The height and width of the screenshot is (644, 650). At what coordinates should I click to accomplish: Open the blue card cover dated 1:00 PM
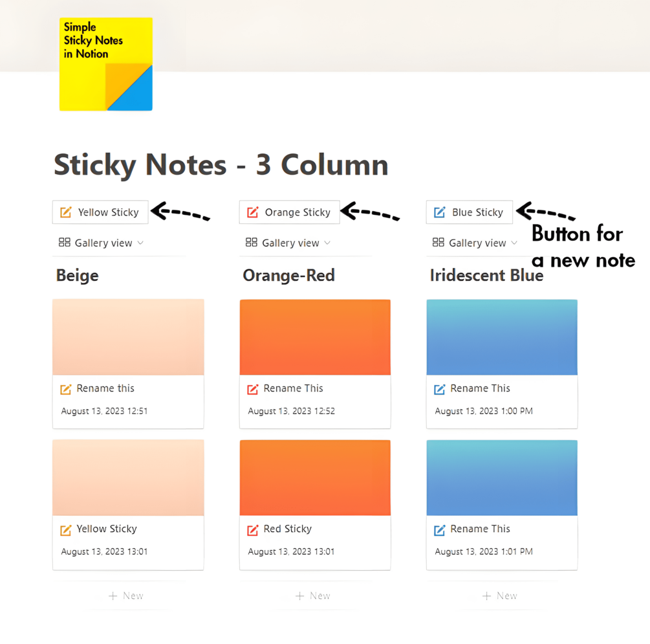click(x=502, y=337)
